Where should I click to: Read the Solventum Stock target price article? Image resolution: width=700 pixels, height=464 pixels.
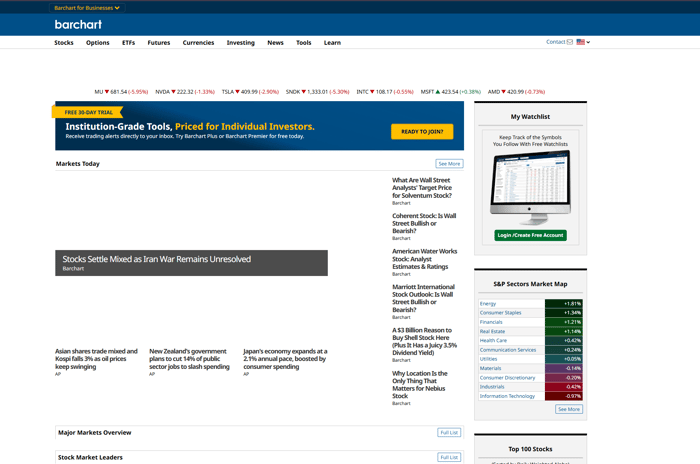coord(422,188)
